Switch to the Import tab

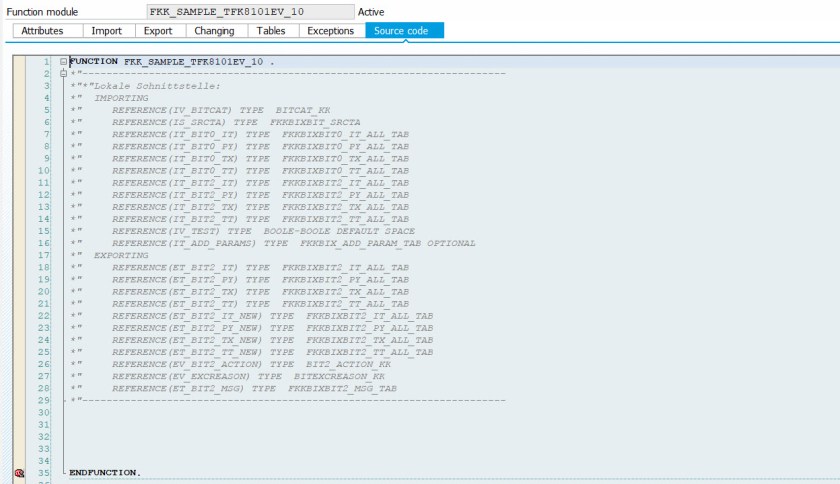107,31
